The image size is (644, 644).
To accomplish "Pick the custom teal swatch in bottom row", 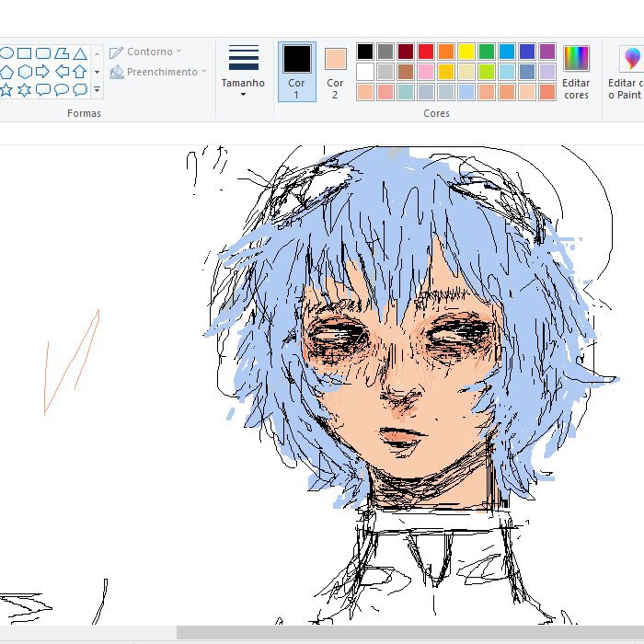I will [406, 92].
